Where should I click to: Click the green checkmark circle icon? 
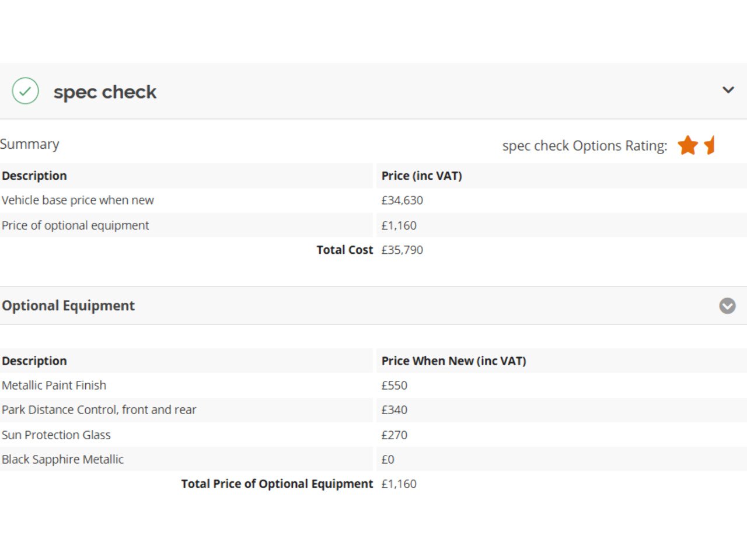tap(25, 91)
